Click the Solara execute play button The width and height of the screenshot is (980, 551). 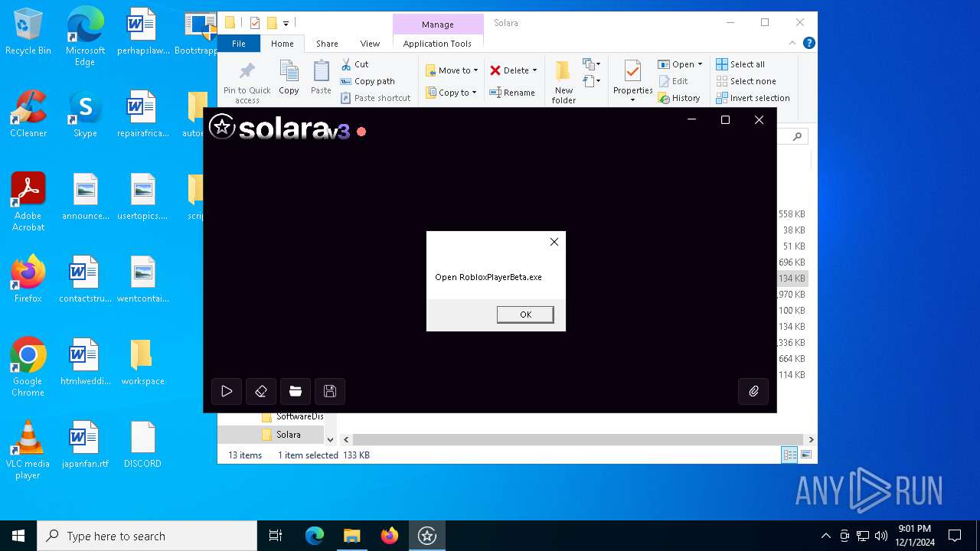(x=227, y=391)
